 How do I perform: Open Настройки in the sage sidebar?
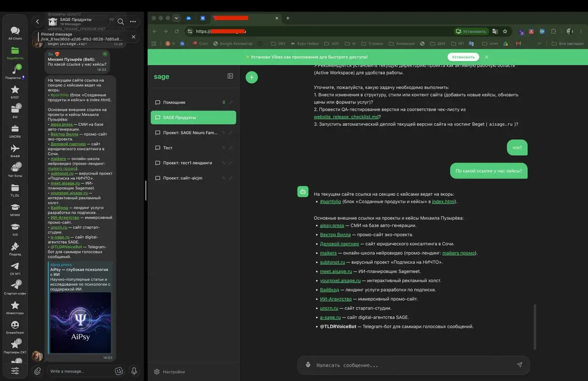pos(170,372)
